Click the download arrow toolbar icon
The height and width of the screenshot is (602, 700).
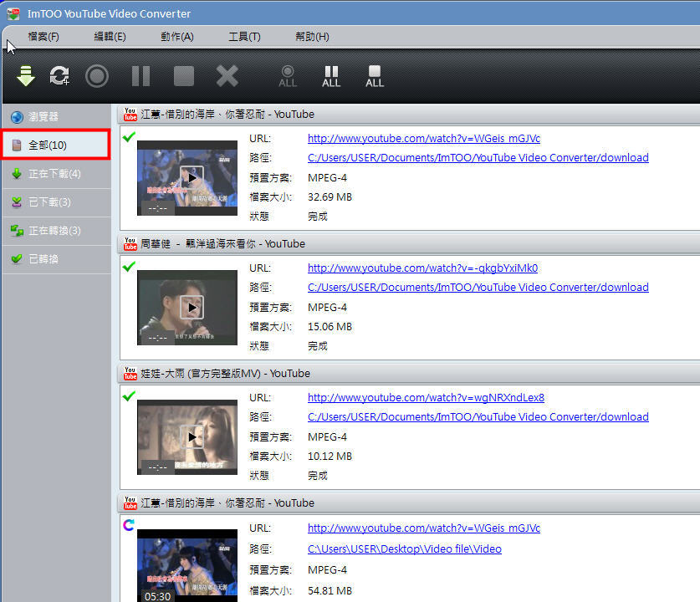coord(26,76)
